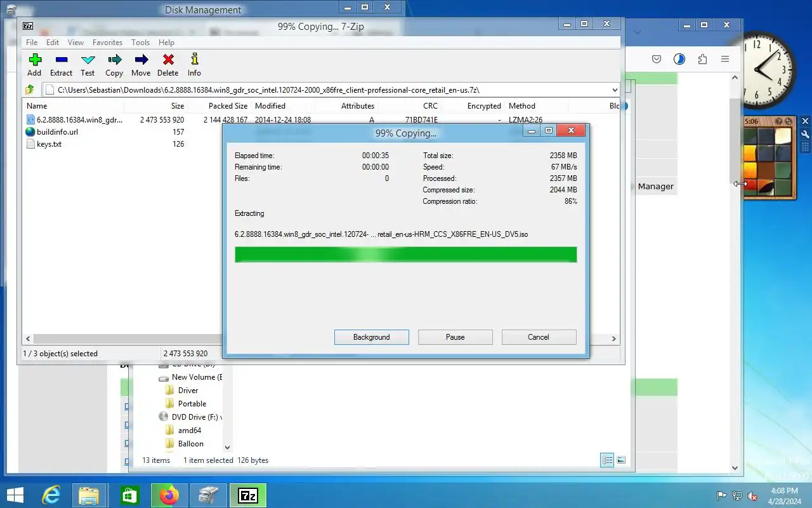Click the help icon on the picture puzzle gadget
The image size is (812, 508).
pyautogui.click(x=780, y=121)
